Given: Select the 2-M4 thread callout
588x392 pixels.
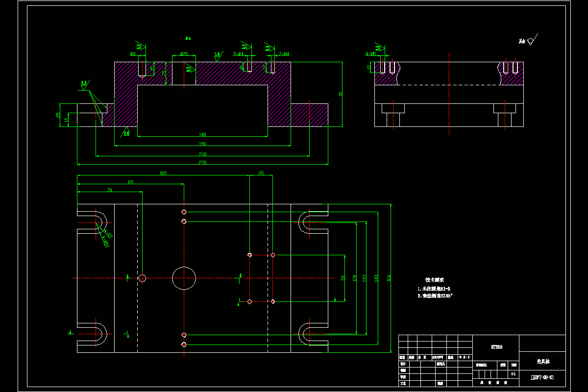Looking at the screenshot, I should [x=284, y=53].
